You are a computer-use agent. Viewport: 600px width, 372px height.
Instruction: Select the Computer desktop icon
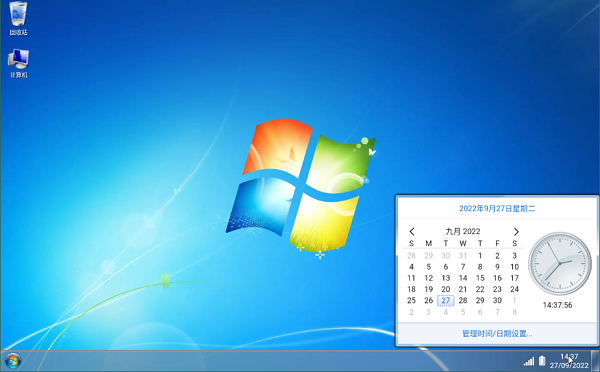click(18, 64)
